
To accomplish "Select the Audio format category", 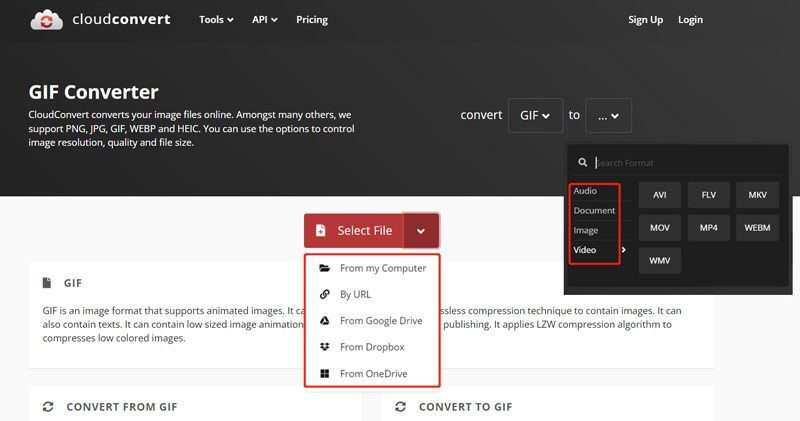I will 585,190.
